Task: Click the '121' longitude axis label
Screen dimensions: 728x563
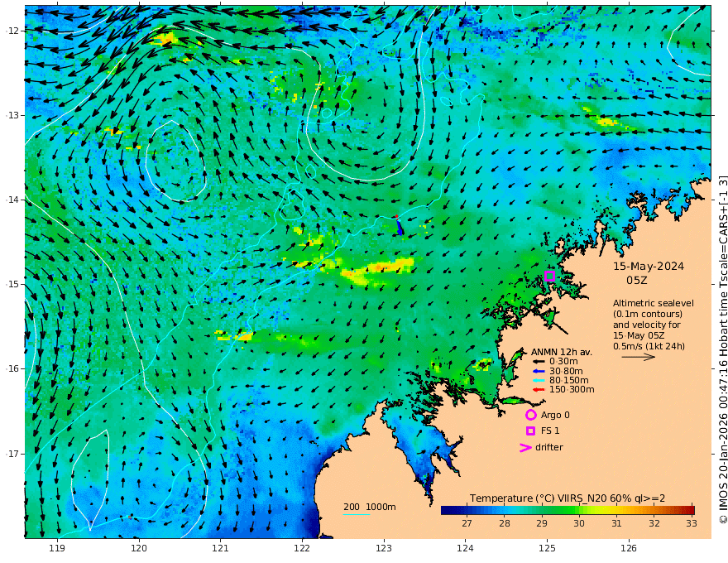Action: [220, 548]
